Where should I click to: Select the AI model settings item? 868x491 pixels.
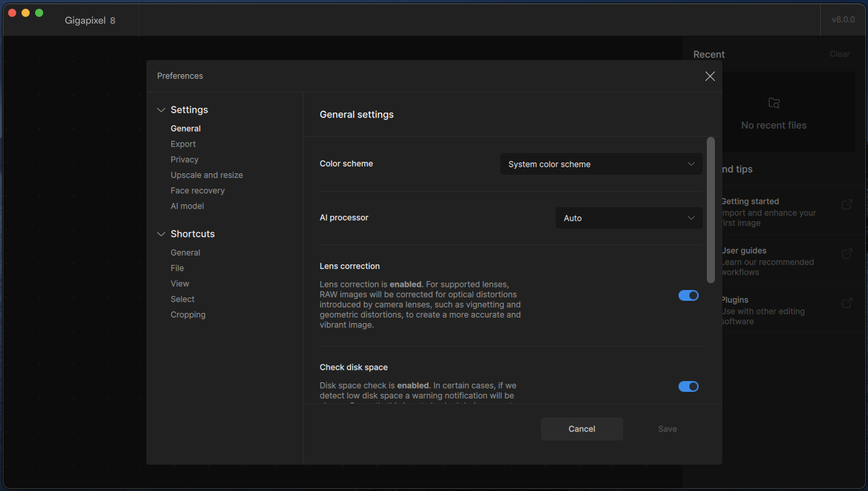pyautogui.click(x=187, y=206)
